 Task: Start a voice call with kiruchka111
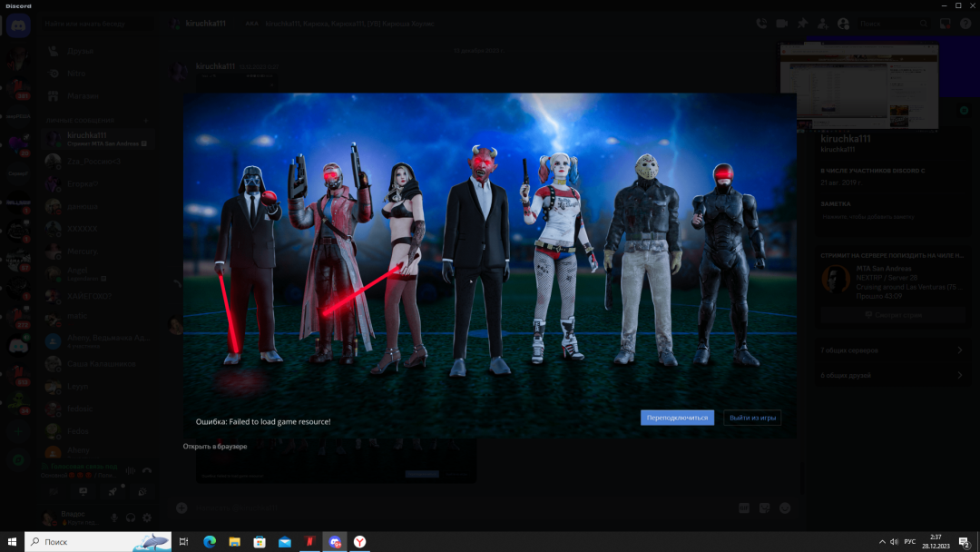(761, 24)
